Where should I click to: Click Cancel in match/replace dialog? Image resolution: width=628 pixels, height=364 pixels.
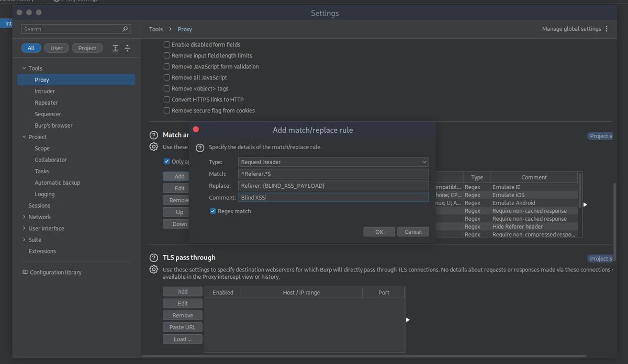tap(413, 232)
